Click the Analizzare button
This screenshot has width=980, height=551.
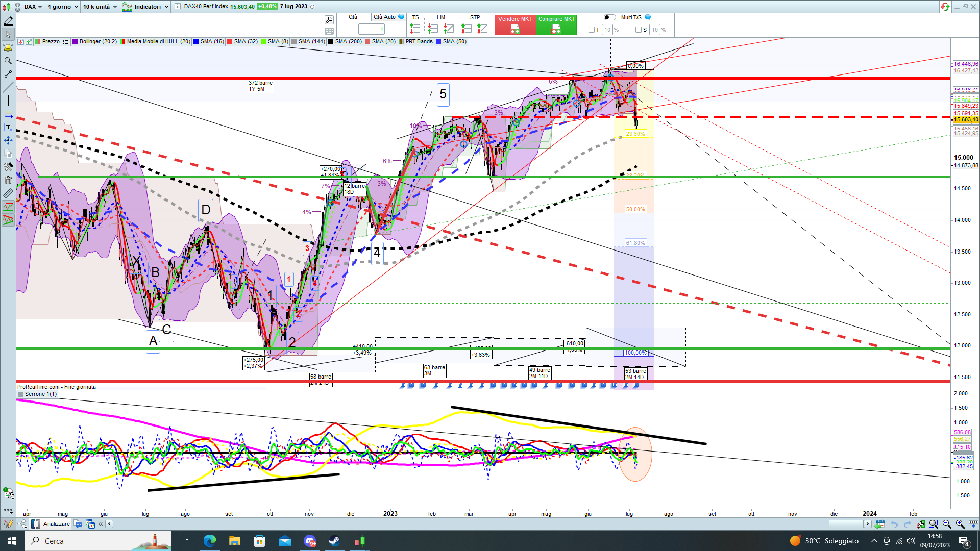tap(51, 524)
